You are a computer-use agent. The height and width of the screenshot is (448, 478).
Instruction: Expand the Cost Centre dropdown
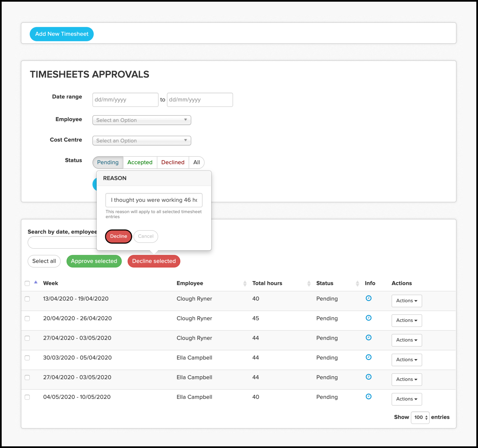click(142, 141)
